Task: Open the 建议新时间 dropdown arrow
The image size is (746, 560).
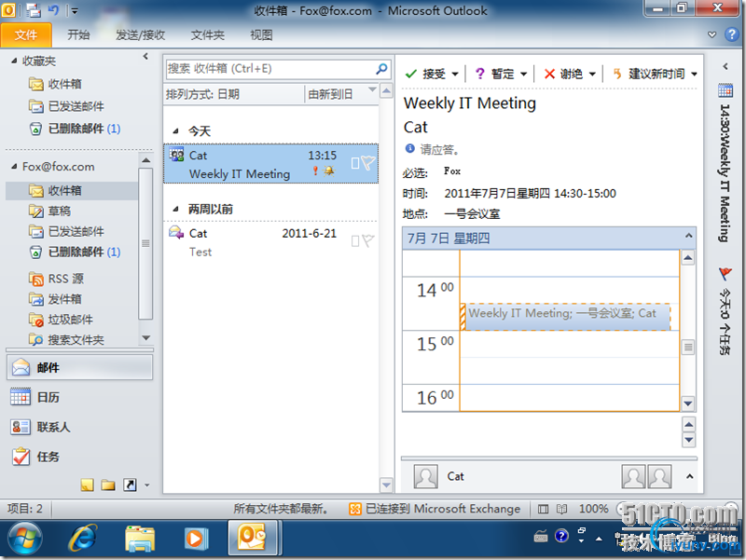Action: click(x=694, y=75)
